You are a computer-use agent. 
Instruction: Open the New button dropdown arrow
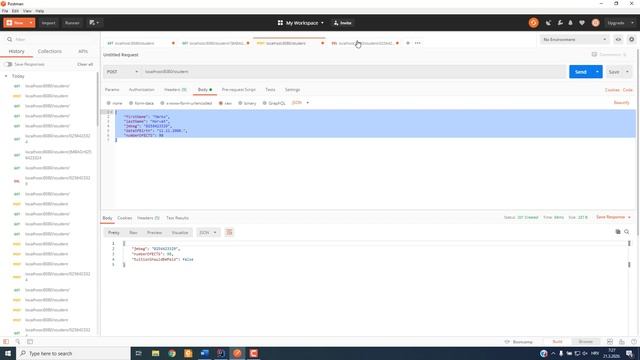click(31, 23)
